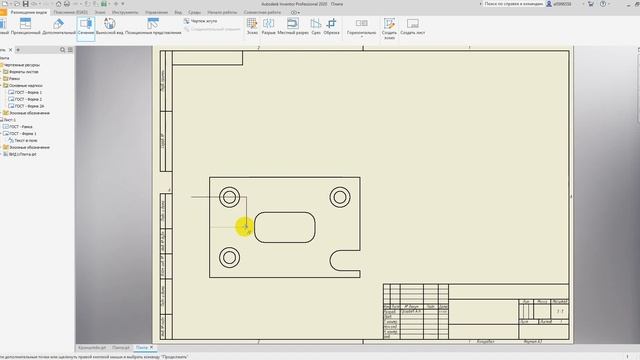Image resolution: width=640 pixels, height=360 pixels.
Task: Open the Горизонтально alignment dropdown
Action: pos(361,28)
